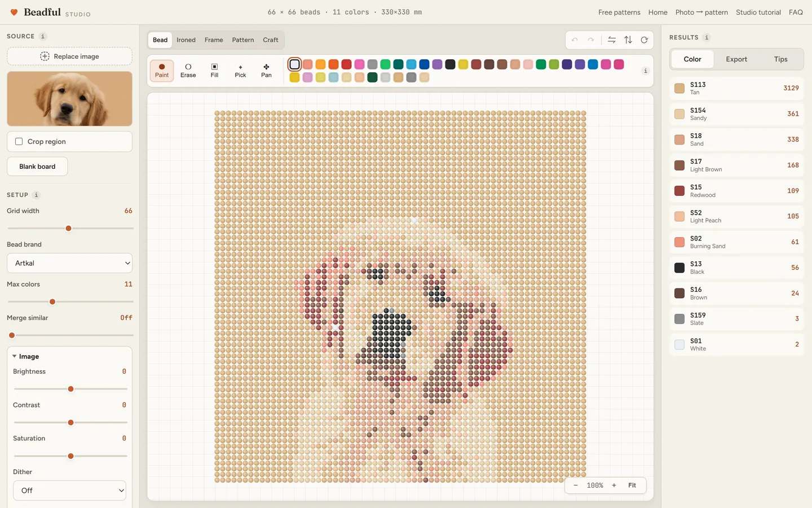Open the Free patterns link
This screenshot has width=812, height=508.
click(619, 12)
